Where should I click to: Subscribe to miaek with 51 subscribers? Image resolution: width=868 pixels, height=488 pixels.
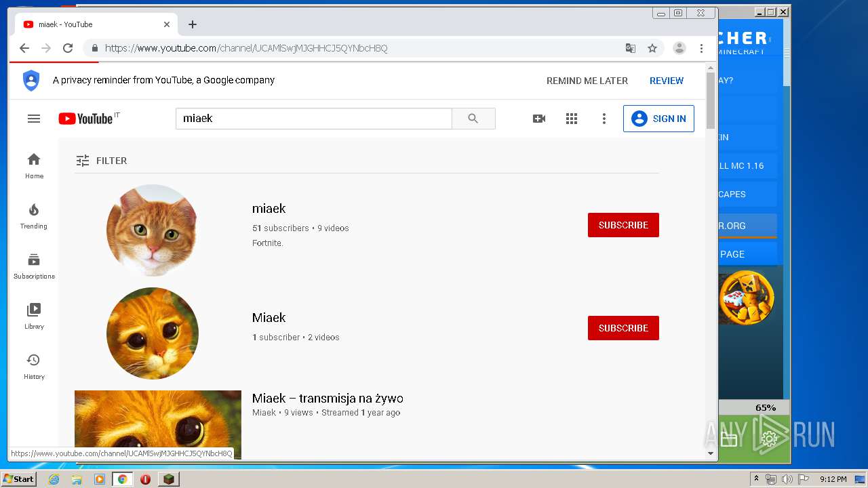point(623,225)
